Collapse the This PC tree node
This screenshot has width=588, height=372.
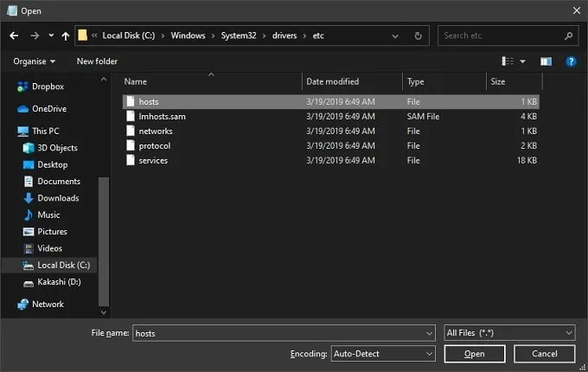[8, 131]
